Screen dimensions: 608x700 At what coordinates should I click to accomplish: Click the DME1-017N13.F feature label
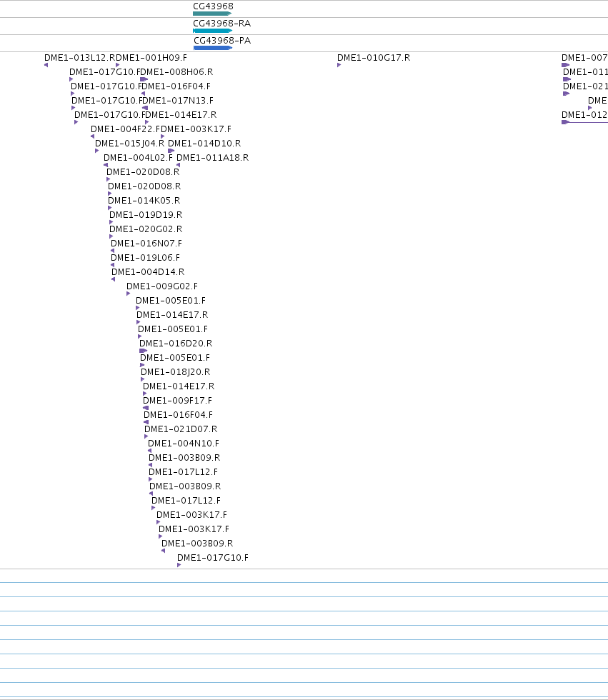(x=177, y=101)
